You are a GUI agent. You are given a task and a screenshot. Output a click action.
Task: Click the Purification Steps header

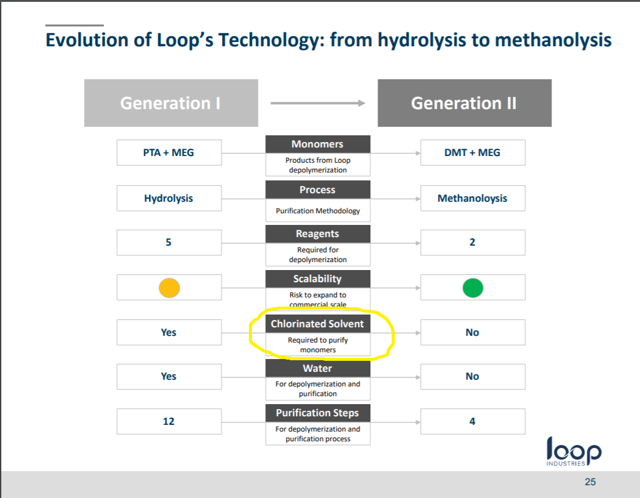pos(318,413)
